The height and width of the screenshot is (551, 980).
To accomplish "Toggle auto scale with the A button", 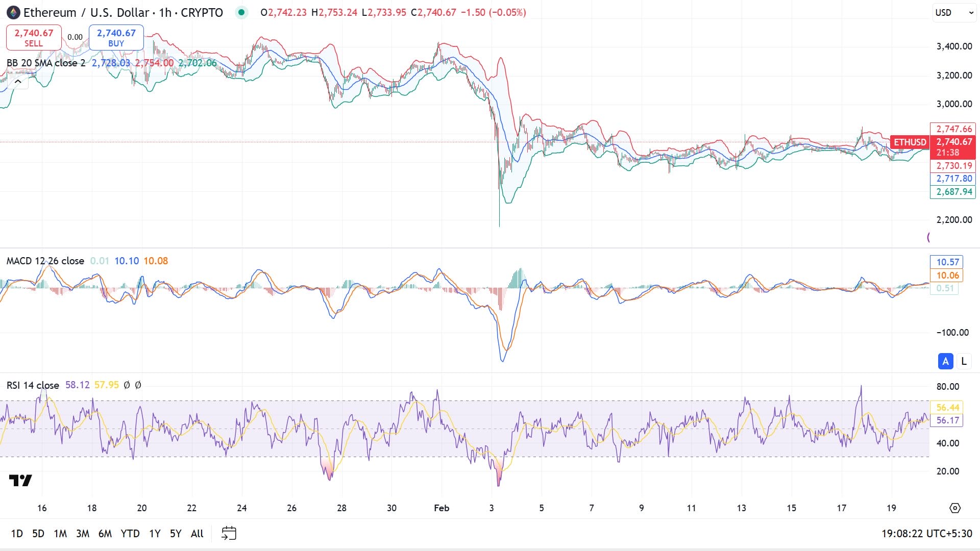I will coord(945,361).
